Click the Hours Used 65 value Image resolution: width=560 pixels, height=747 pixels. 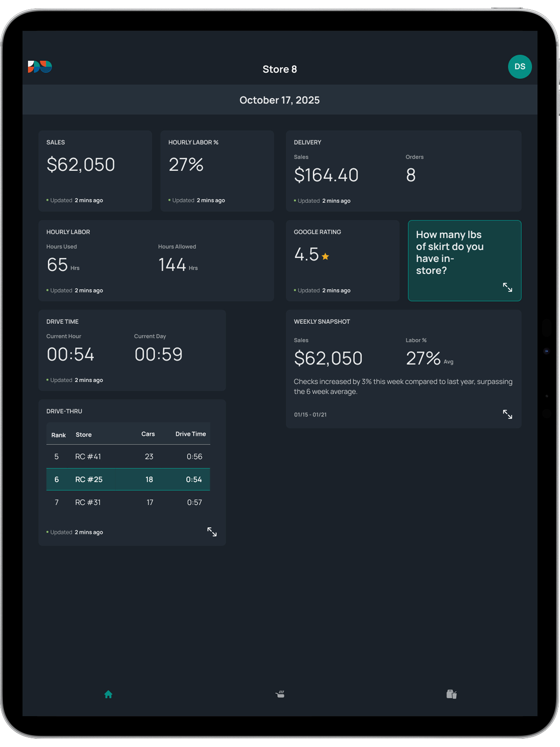coord(57,264)
